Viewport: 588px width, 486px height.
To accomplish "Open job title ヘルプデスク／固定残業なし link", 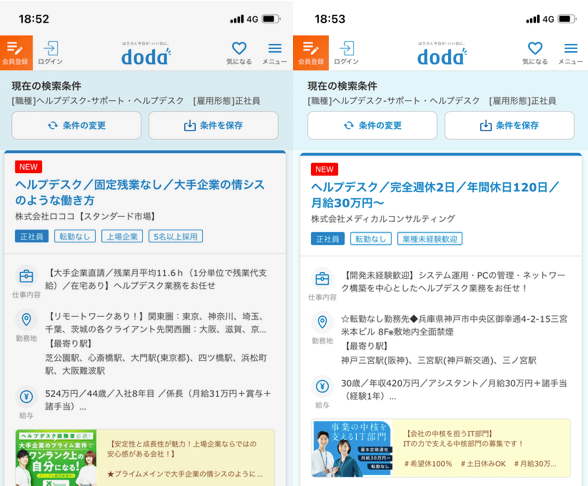I will pos(140,192).
